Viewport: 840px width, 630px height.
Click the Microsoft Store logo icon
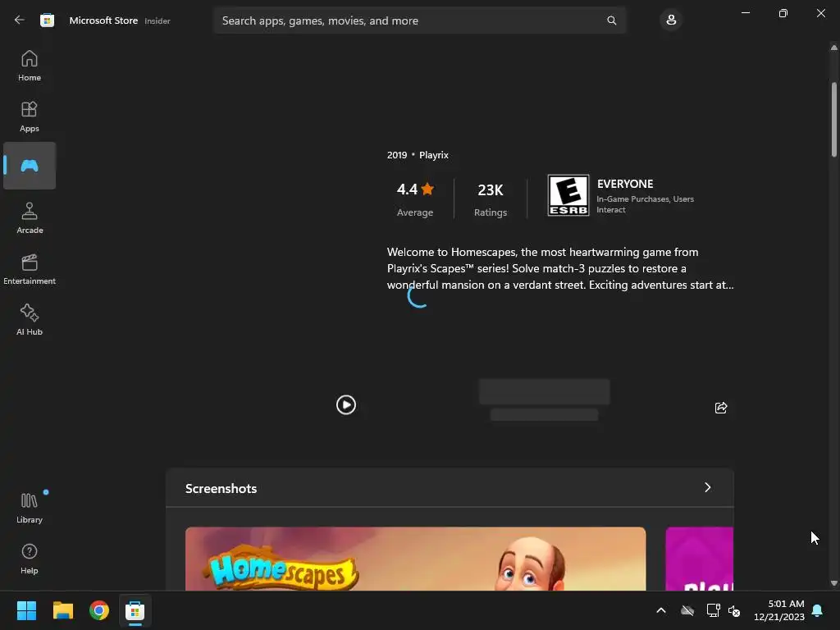tap(47, 21)
